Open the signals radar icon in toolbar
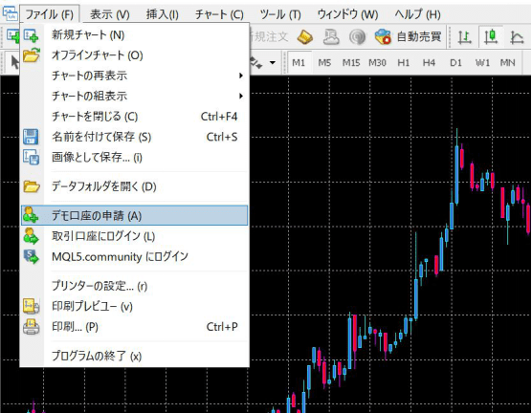532x413 pixels. 357,36
